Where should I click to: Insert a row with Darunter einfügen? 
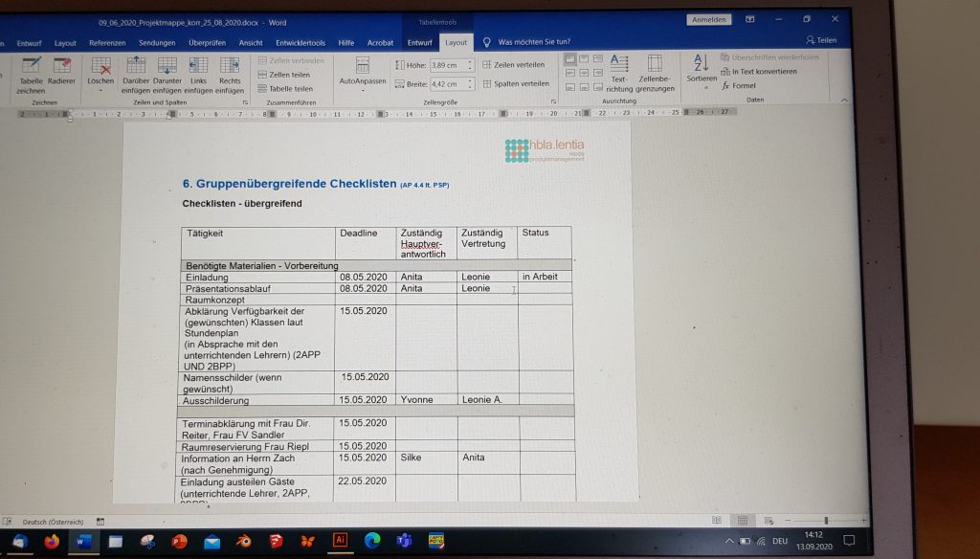coord(167,75)
